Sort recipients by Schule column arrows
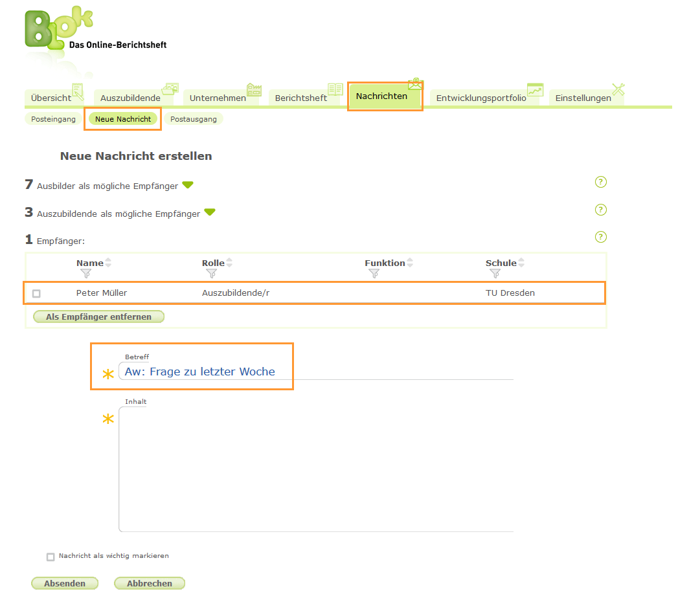This screenshot has width=700, height=611. coord(522,263)
